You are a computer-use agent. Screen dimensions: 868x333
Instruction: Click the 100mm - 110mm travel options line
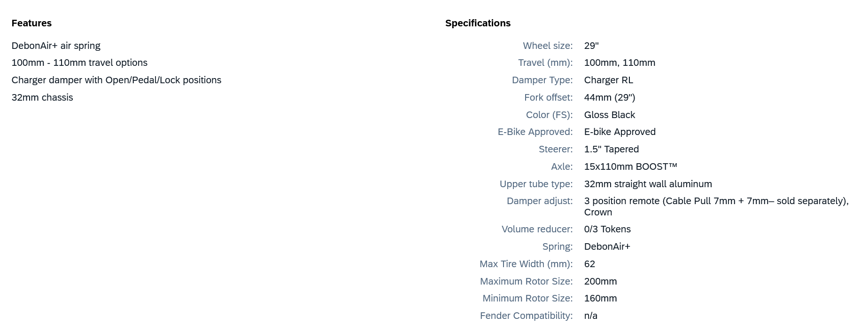[79, 63]
